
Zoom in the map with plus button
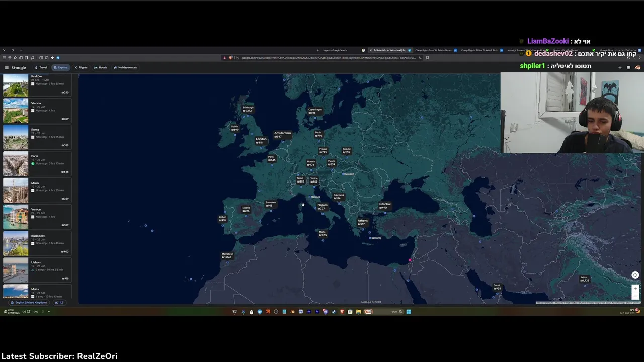(x=635, y=288)
